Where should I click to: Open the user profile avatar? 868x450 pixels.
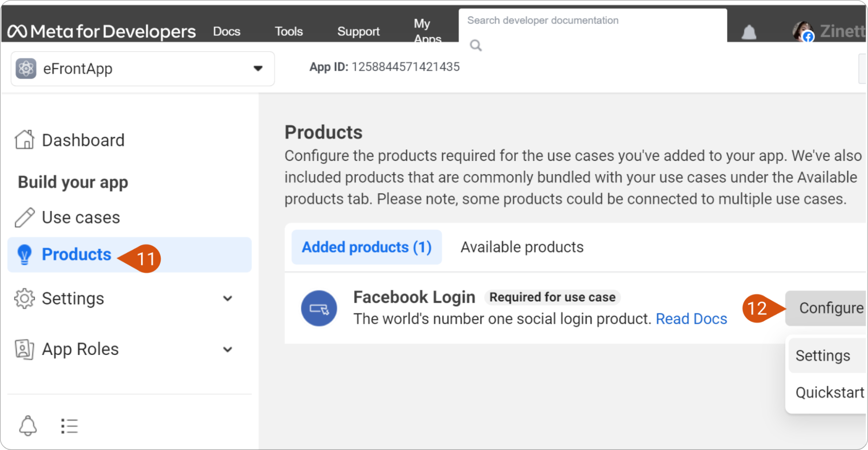[x=803, y=31]
